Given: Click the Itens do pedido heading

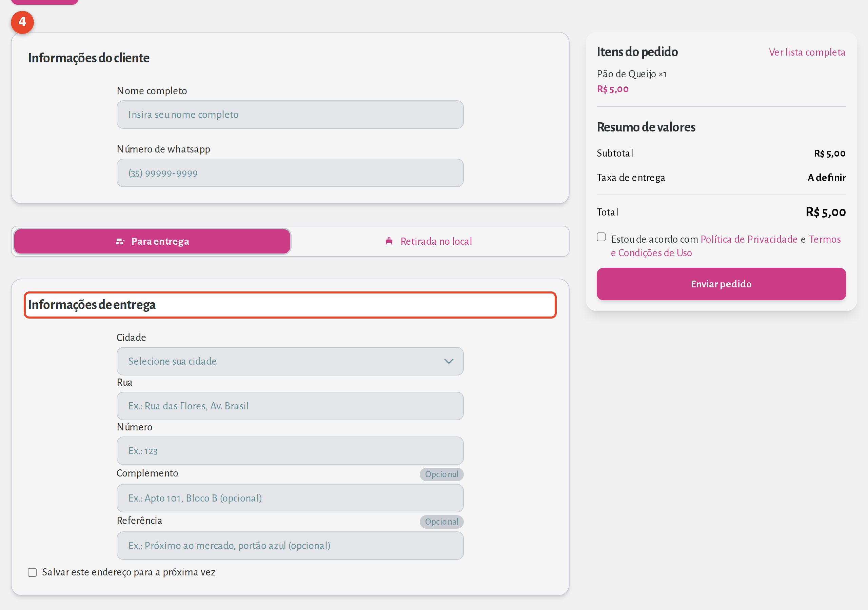Looking at the screenshot, I should [637, 52].
